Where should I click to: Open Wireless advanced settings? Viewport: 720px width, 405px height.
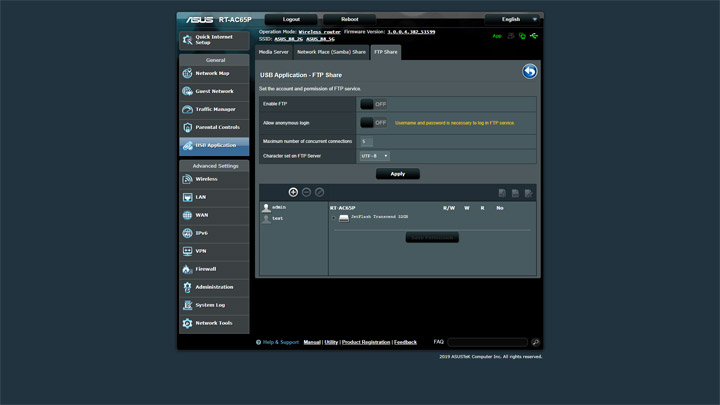(x=214, y=179)
